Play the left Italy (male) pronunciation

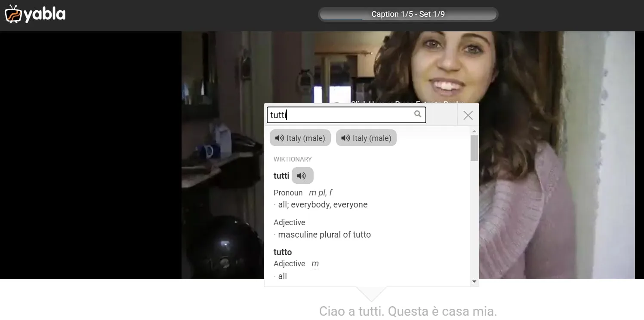(300, 138)
